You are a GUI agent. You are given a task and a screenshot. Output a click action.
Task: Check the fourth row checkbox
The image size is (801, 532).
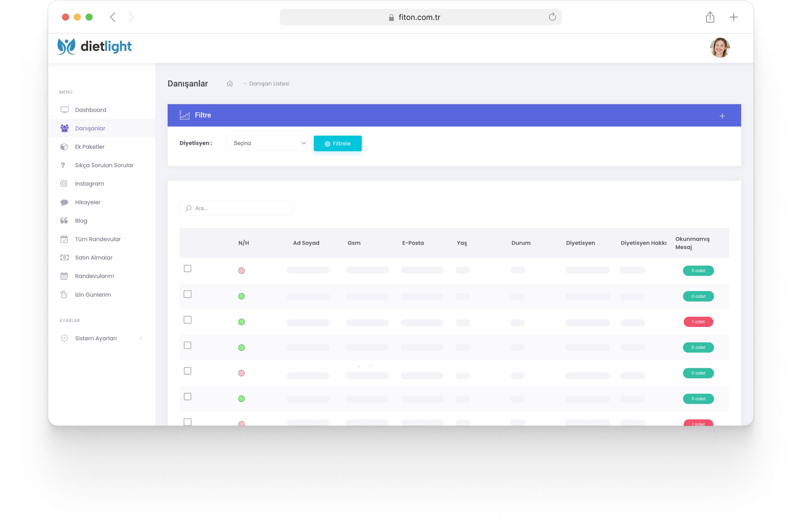[187, 346]
